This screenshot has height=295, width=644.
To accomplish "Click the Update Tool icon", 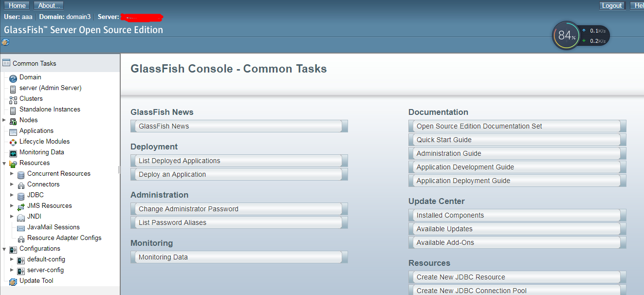I will [12, 280].
